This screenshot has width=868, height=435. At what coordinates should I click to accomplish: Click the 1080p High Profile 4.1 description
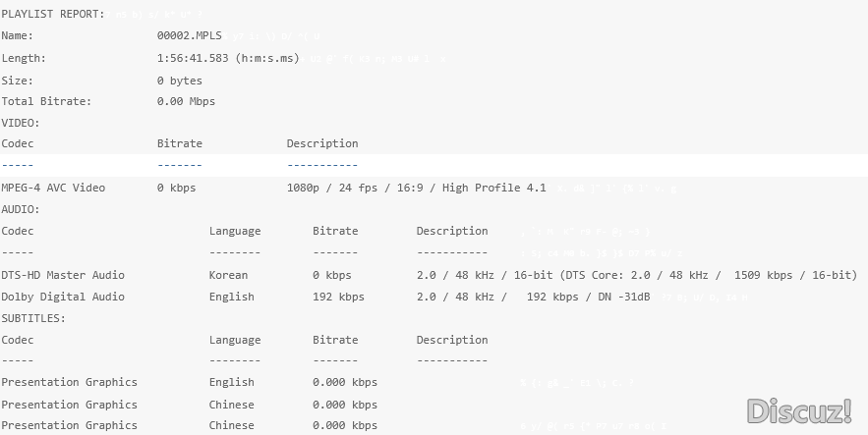(x=416, y=188)
